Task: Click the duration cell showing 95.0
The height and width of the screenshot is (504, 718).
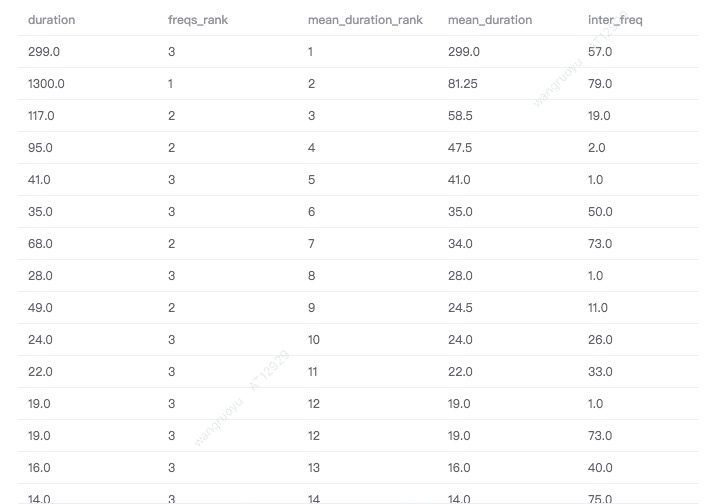Action: 39,148
